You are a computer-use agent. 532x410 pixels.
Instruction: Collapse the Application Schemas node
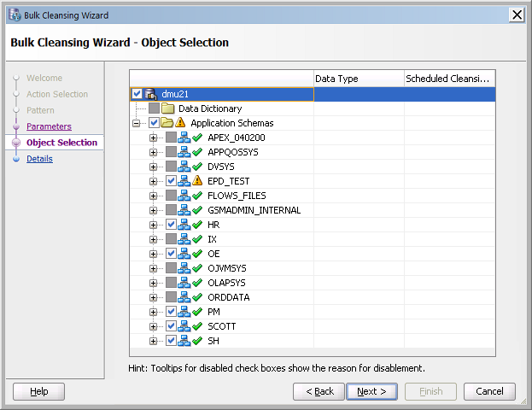[137, 123]
